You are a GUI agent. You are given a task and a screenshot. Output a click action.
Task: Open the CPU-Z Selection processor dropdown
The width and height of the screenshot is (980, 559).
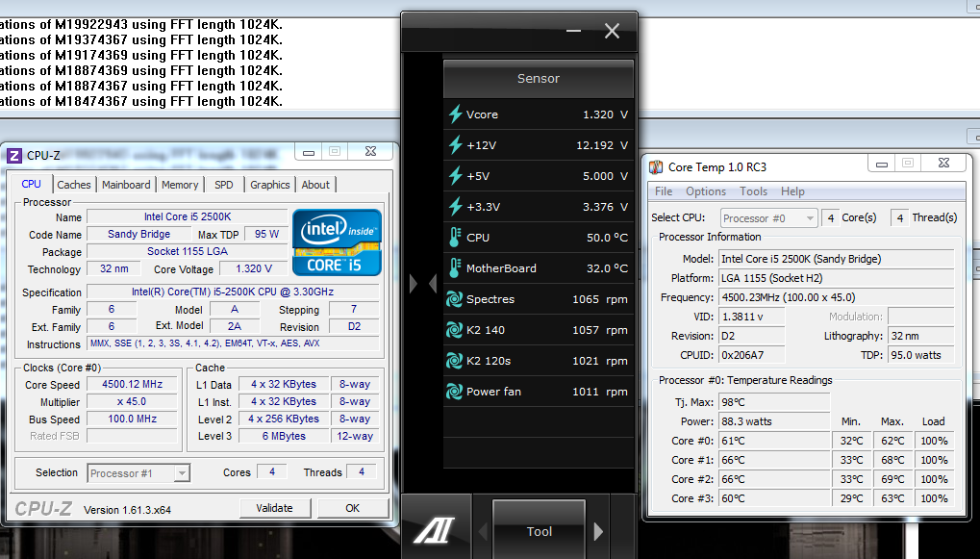coord(138,472)
